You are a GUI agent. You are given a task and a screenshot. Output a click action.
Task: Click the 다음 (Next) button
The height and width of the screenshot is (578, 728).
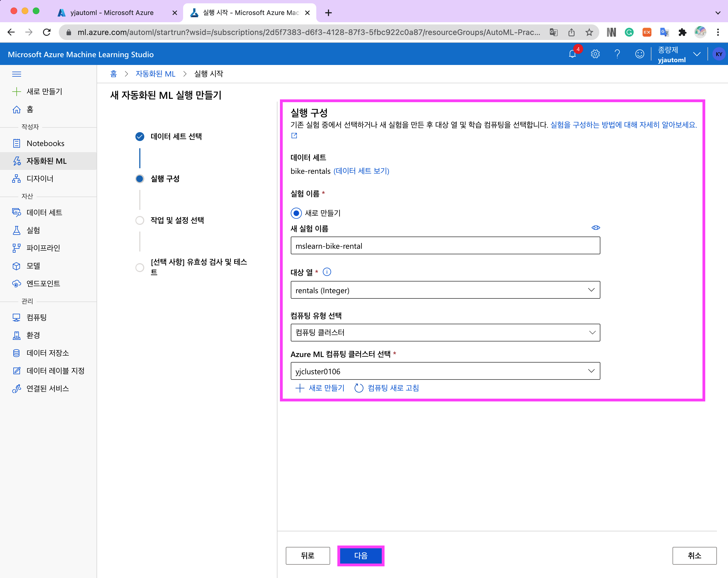[361, 556]
